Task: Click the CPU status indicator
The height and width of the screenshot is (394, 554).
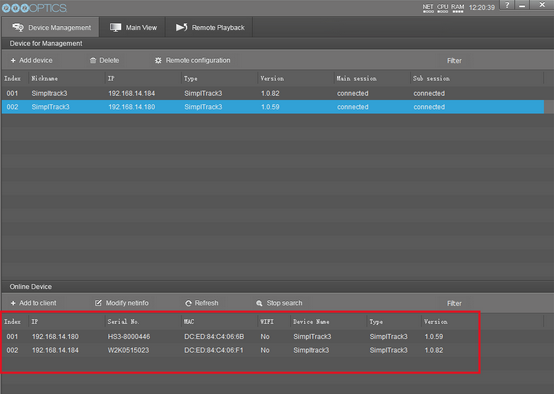Action: (442, 8)
